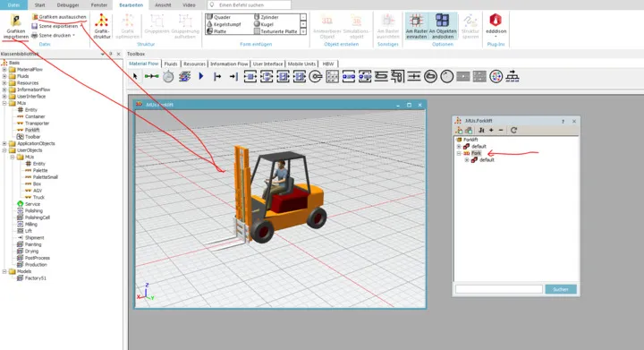Expand the ApplicationObjects folder
The width and height of the screenshot is (644, 350).
pos(4,143)
